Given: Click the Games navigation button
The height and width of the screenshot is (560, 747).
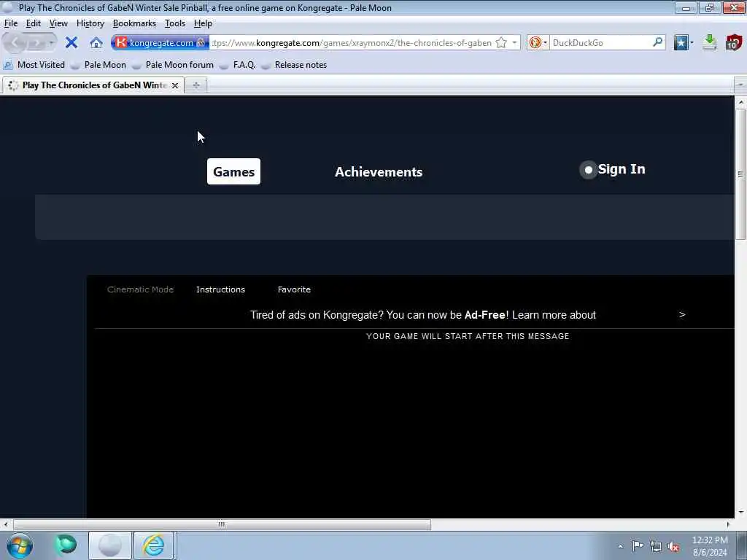Looking at the screenshot, I should click(x=233, y=171).
